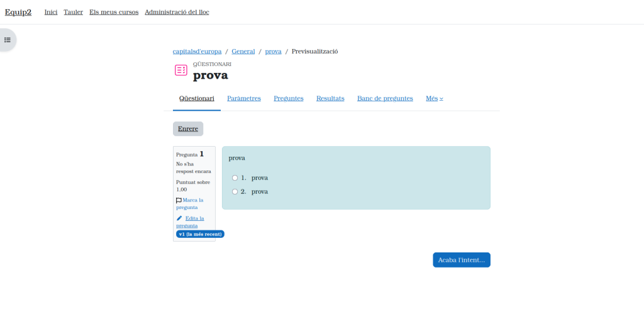
Task: Follow the General breadcrumb link
Action: point(243,52)
